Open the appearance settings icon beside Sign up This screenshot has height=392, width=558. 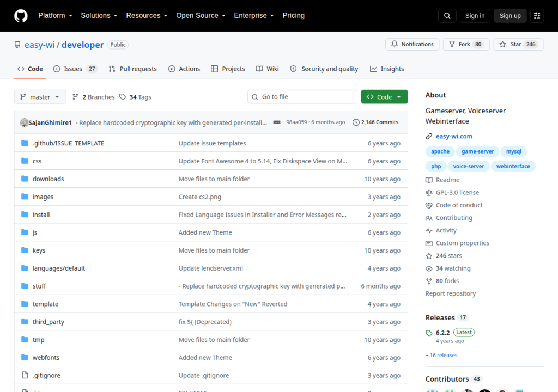point(537,16)
